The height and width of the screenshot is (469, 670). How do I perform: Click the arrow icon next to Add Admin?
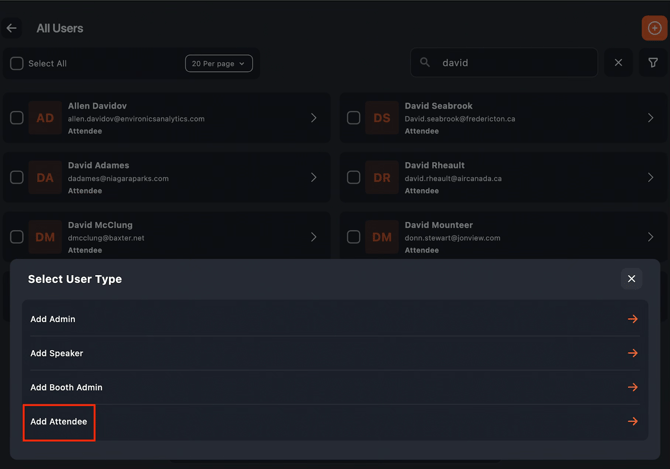point(632,319)
